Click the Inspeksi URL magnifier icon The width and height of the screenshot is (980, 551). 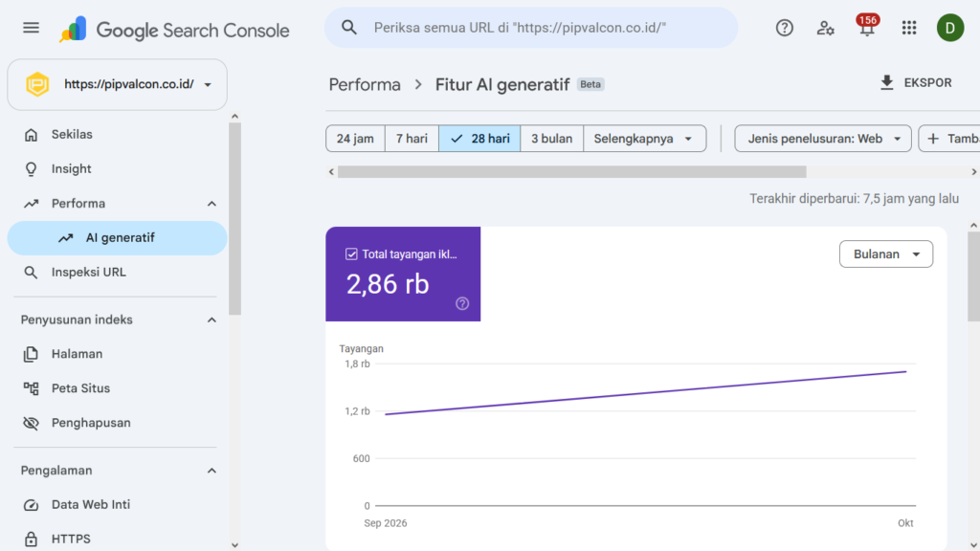pyautogui.click(x=31, y=273)
